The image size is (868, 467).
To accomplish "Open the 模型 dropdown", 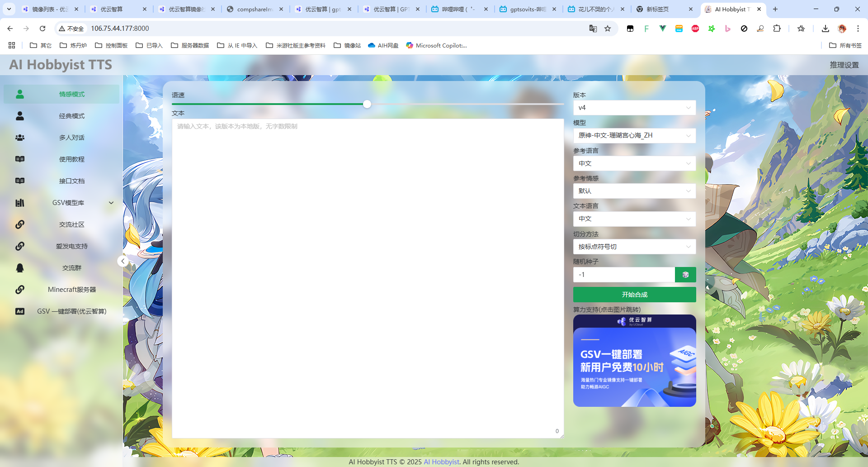I will coord(634,135).
